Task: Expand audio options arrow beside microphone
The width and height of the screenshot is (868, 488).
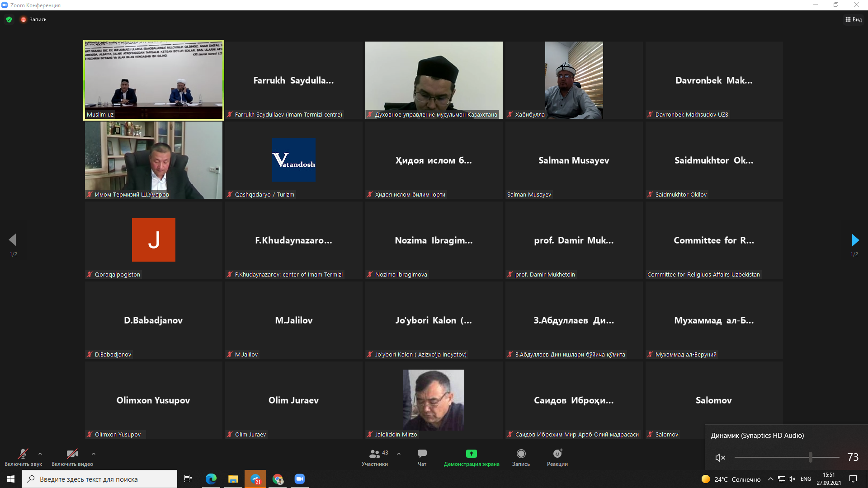Action: tap(40, 454)
